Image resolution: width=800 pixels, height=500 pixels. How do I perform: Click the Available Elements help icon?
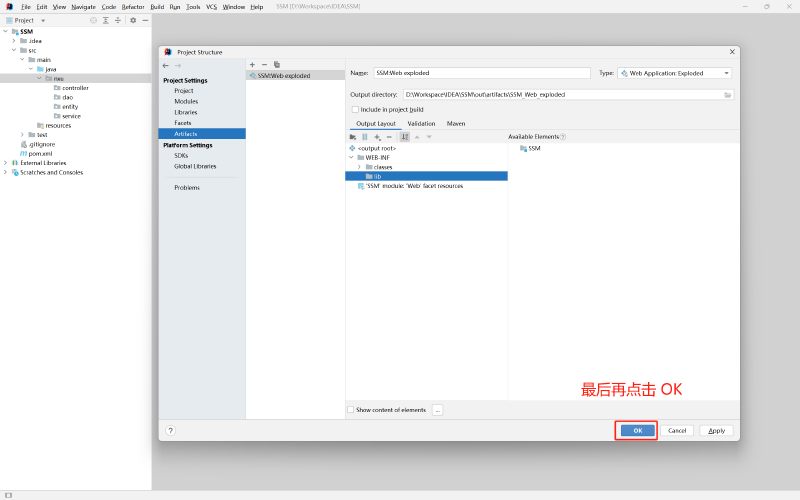563,137
